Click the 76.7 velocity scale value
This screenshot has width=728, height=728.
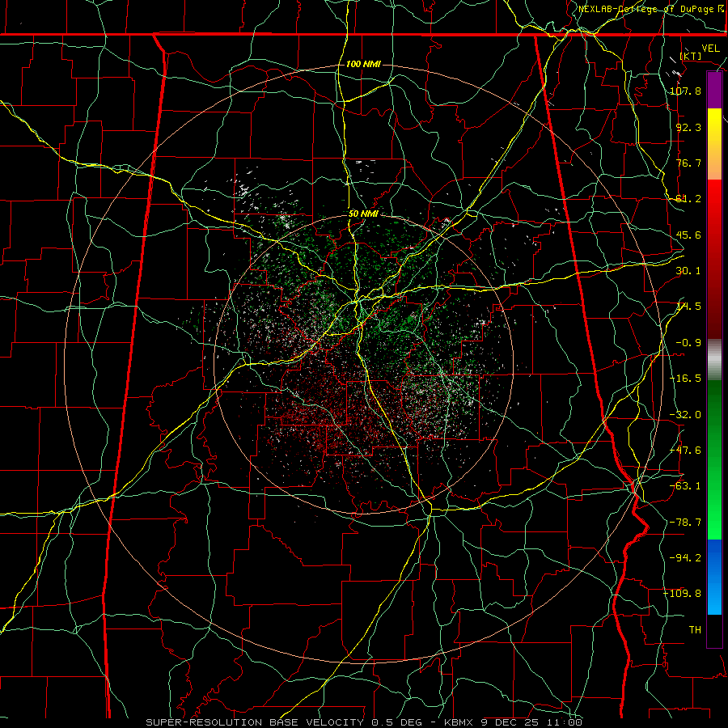pyautogui.click(x=688, y=163)
